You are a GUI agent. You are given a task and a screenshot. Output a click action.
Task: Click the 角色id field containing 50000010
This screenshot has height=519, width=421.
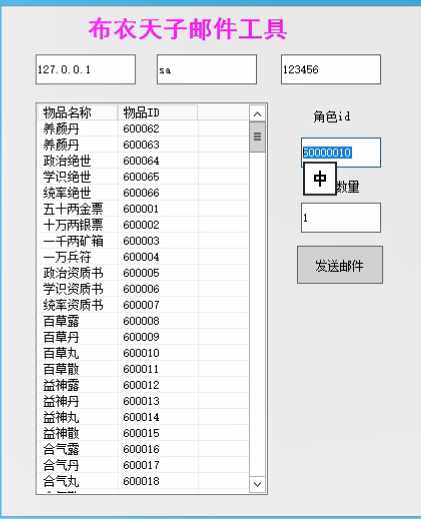(341, 152)
